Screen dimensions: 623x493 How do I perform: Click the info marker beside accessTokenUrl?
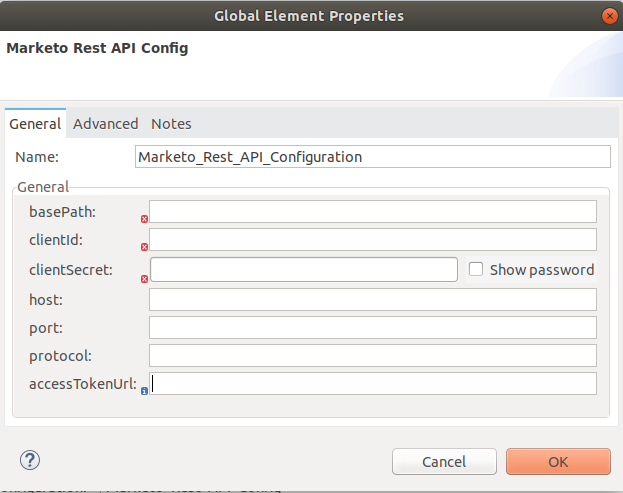(144, 392)
